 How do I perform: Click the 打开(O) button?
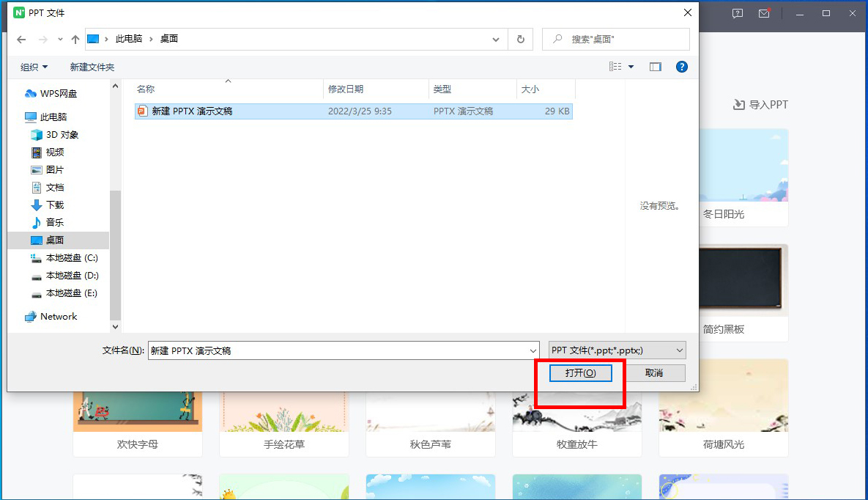[x=580, y=372]
